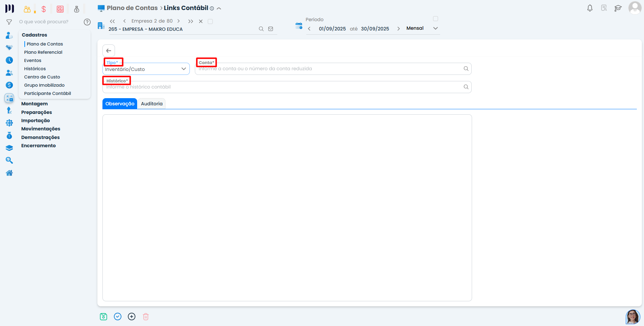Click the envelope icon beside company name
The image size is (644, 326).
point(271,29)
